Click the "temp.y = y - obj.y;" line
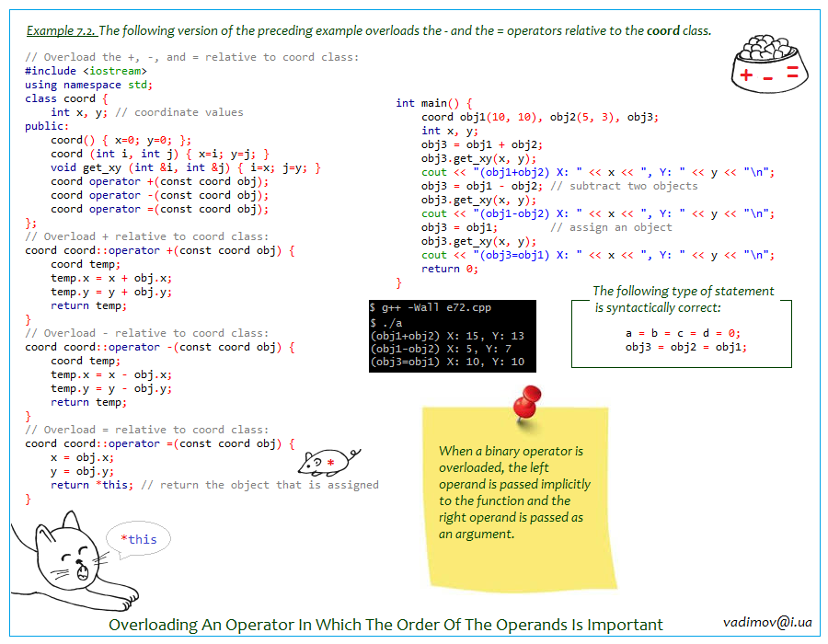Viewport: 828px width, 644px height. [x=111, y=388]
